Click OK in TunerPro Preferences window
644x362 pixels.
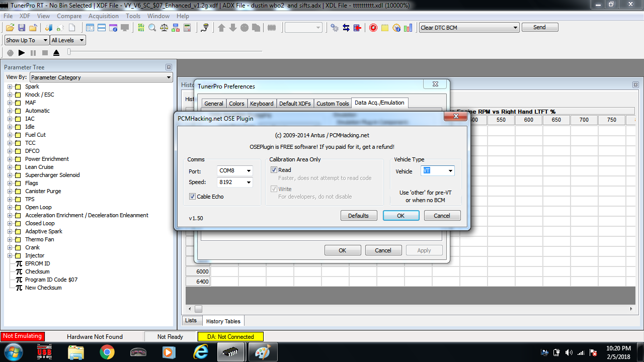(342, 250)
